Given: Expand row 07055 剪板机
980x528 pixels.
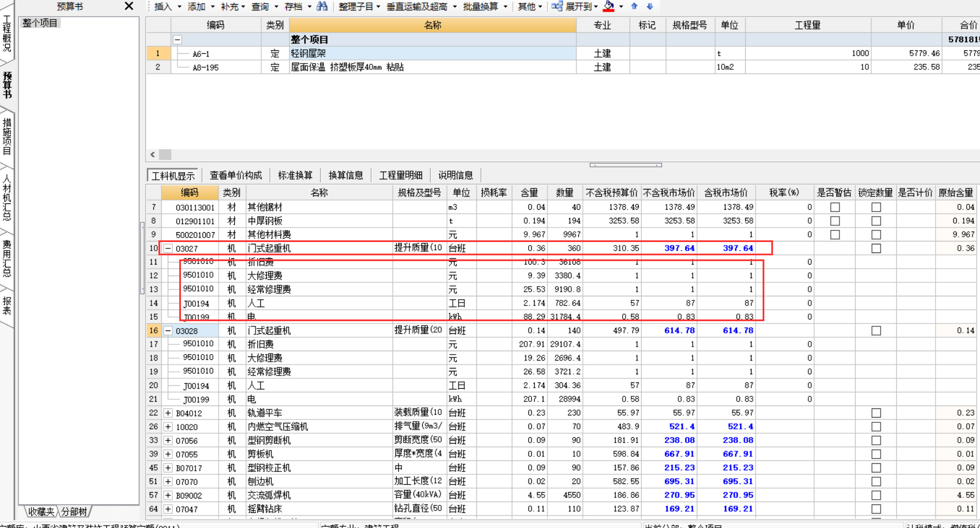Looking at the screenshot, I should pos(168,455).
